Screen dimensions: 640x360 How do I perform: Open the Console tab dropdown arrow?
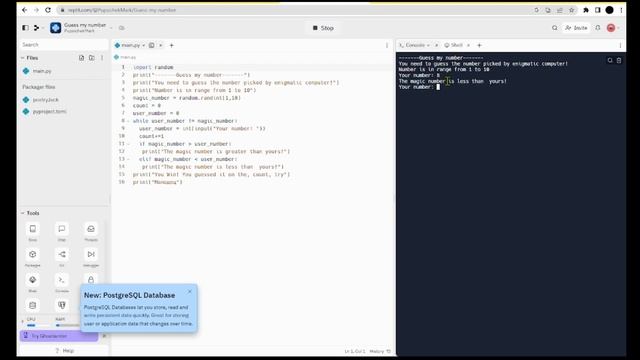pos(428,45)
